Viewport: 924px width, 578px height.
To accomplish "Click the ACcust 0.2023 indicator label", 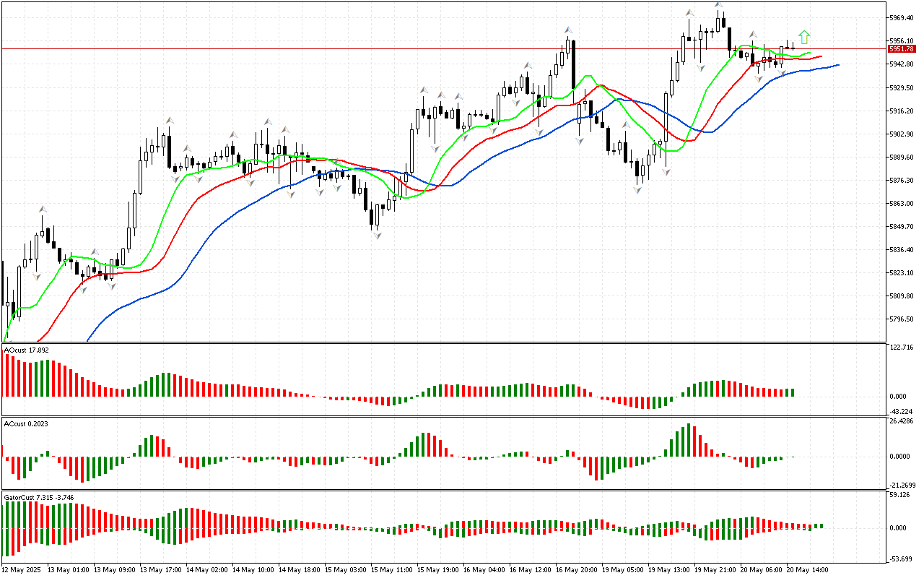I will [26, 423].
